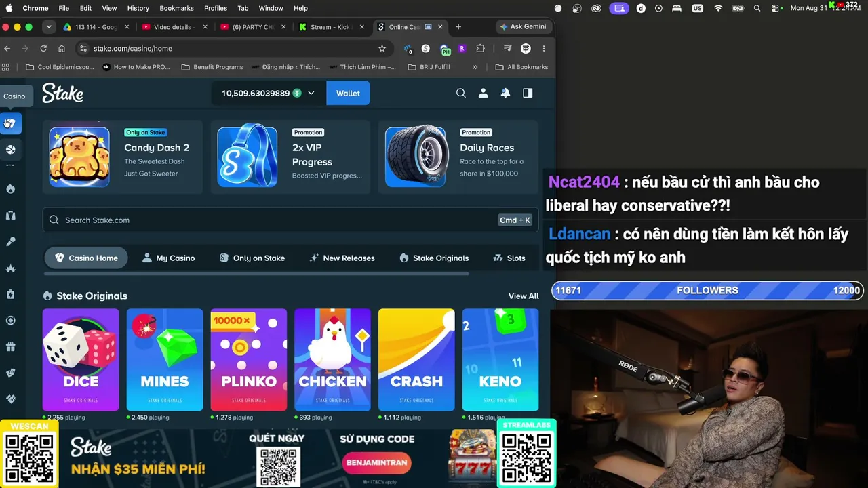Open the Mines game thumbnail

click(165, 360)
